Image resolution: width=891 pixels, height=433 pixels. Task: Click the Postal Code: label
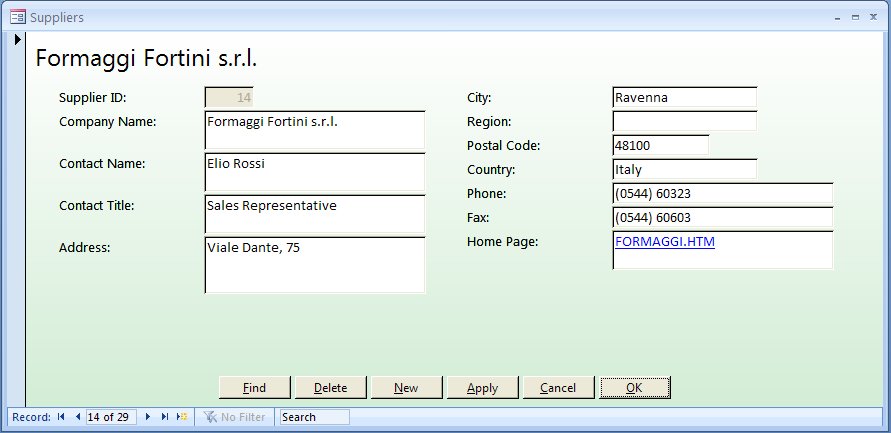(503, 145)
